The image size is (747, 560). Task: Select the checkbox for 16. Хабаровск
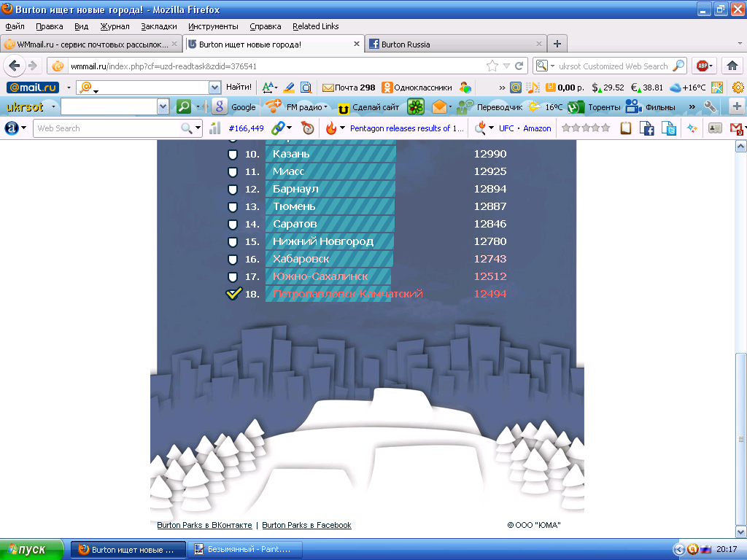pyautogui.click(x=233, y=260)
